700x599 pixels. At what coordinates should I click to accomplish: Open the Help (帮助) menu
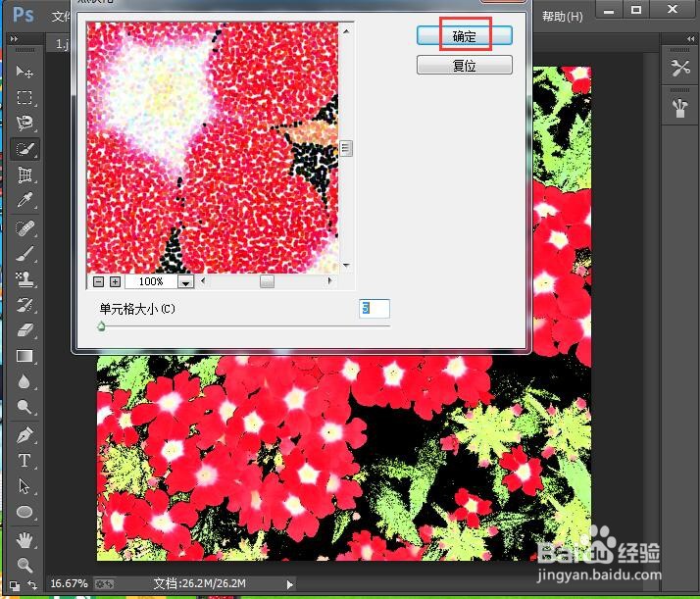click(x=562, y=17)
